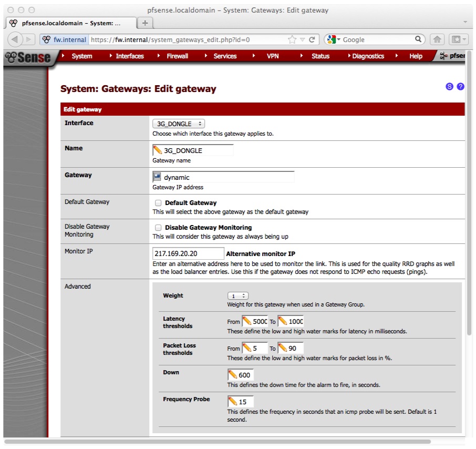
Task: Open the Interface 3G_DONGLE dropdown
Action: 179,124
